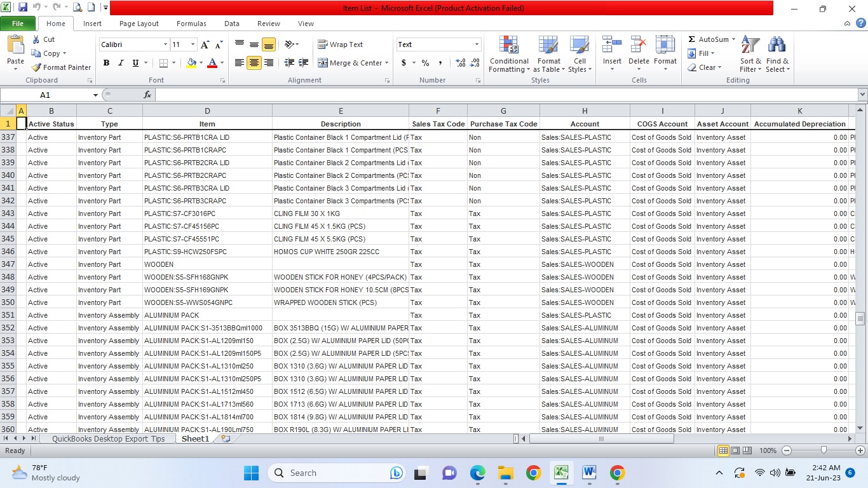Increase font size with Grow Font icon
The image size is (868, 488).
coord(205,44)
